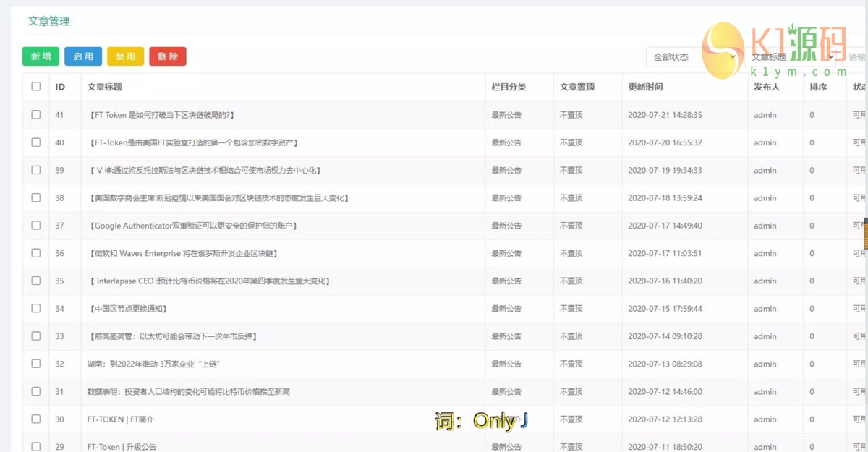868x452 pixels.
Task: Check the checkbox for article ID 37
Action: pyautogui.click(x=36, y=225)
